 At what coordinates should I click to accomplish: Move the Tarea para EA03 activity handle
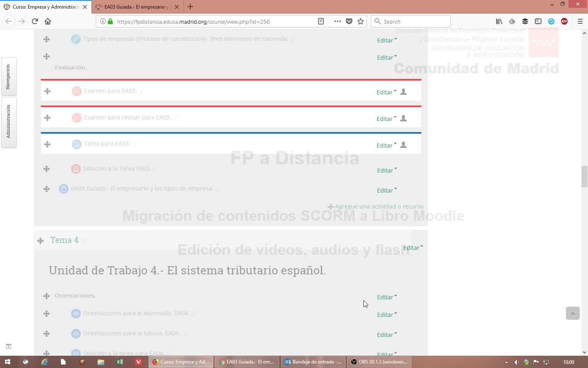(x=47, y=144)
